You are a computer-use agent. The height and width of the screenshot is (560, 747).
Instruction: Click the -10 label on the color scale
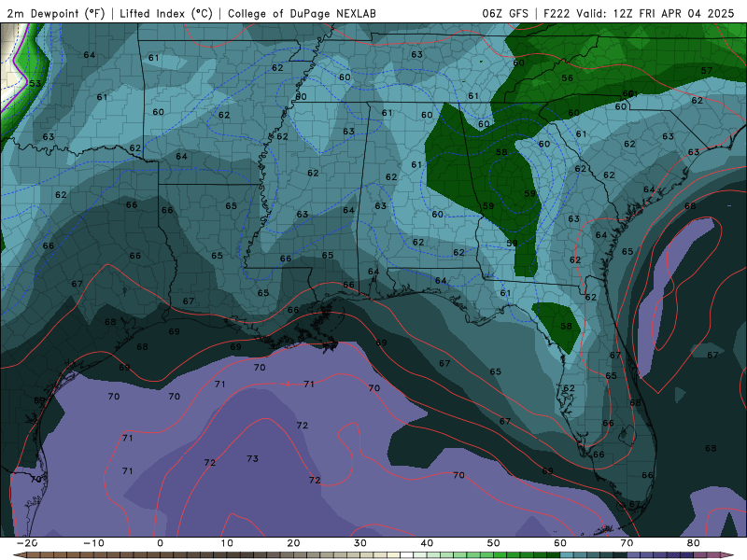(93, 543)
